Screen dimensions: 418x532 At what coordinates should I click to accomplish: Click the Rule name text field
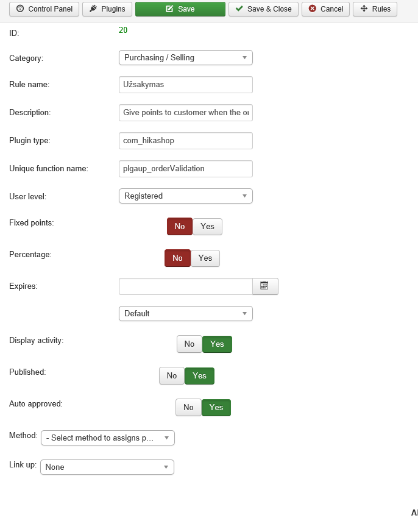(x=185, y=85)
